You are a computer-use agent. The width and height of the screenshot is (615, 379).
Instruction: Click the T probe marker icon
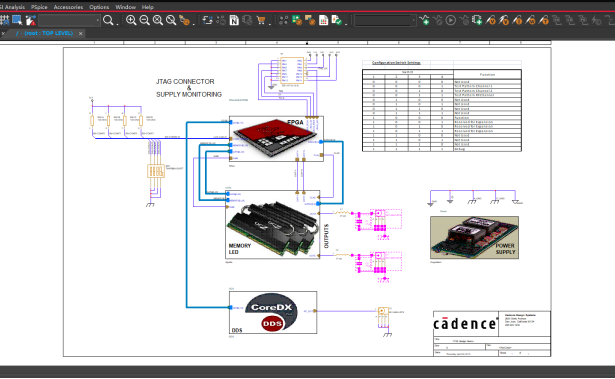point(544,20)
